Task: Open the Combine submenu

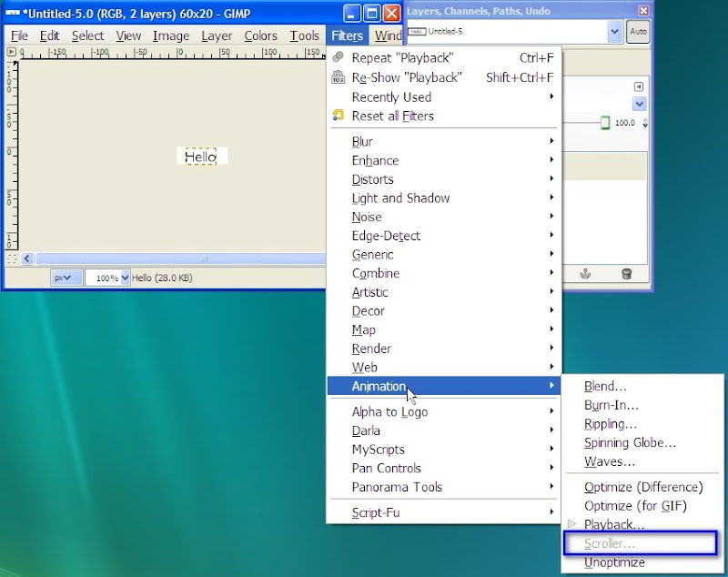Action: [444, 273]
